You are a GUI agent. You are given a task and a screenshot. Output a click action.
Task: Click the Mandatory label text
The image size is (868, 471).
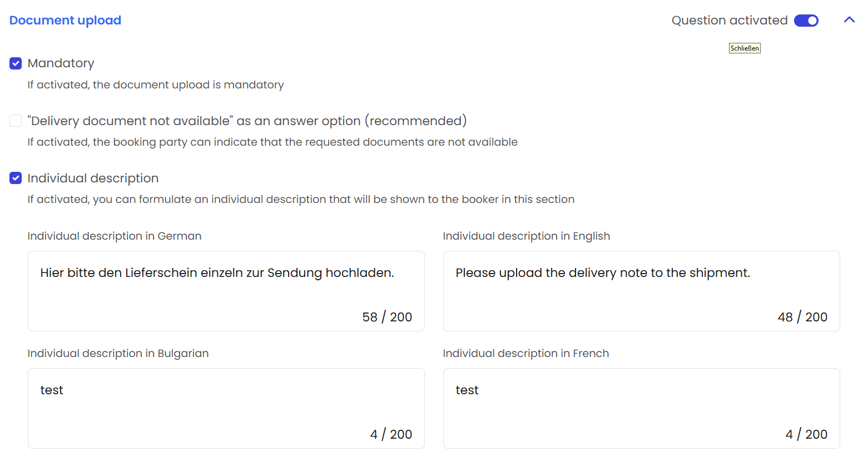pos(61,63)
